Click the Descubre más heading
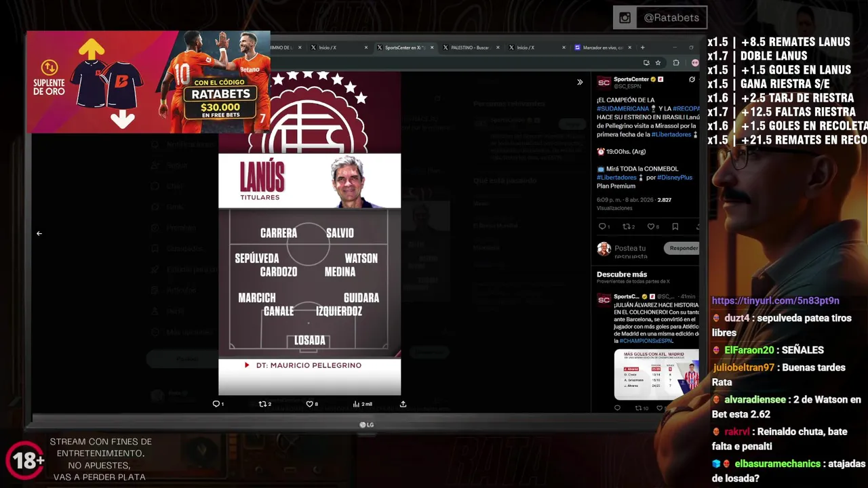This screenshot has width=868, height=488. (622, 274)
